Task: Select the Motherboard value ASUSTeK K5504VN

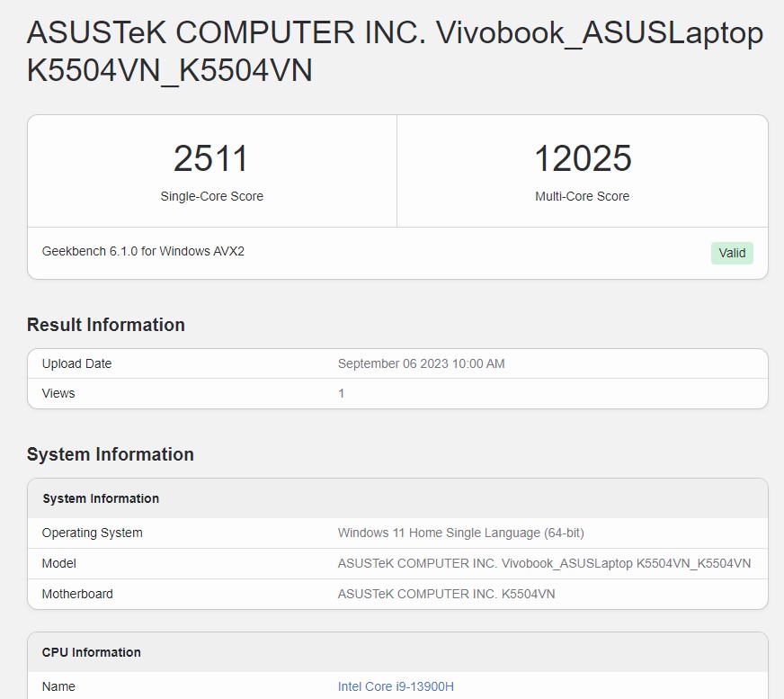Action: tap(446, 594)
